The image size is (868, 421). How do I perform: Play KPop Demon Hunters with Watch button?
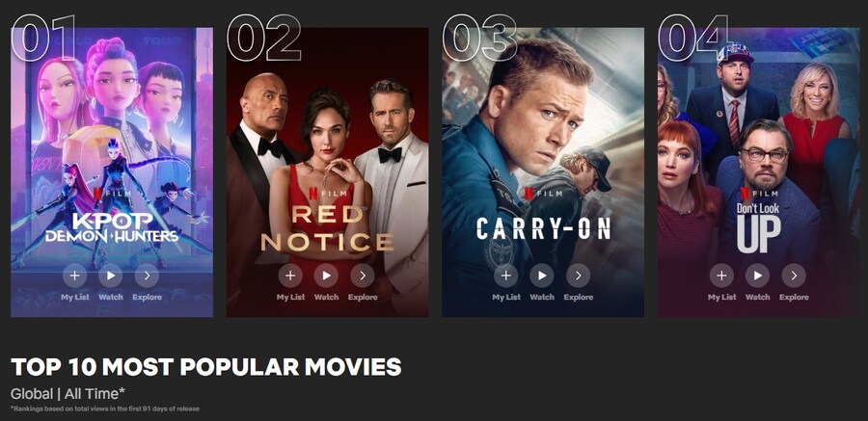pyautogui.click(x=111, y=276)
